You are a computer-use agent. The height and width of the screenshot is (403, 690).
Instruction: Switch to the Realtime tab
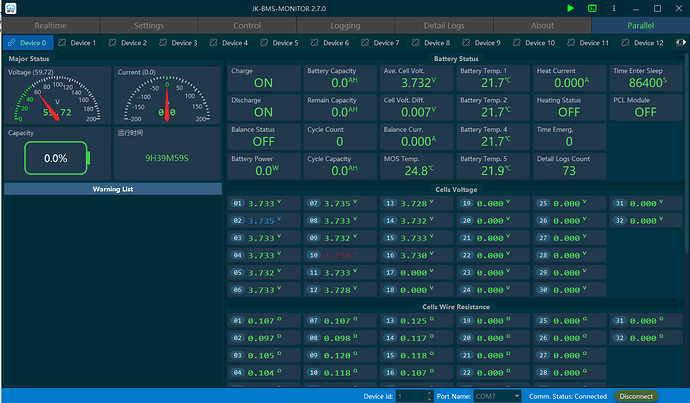point(50,26)
